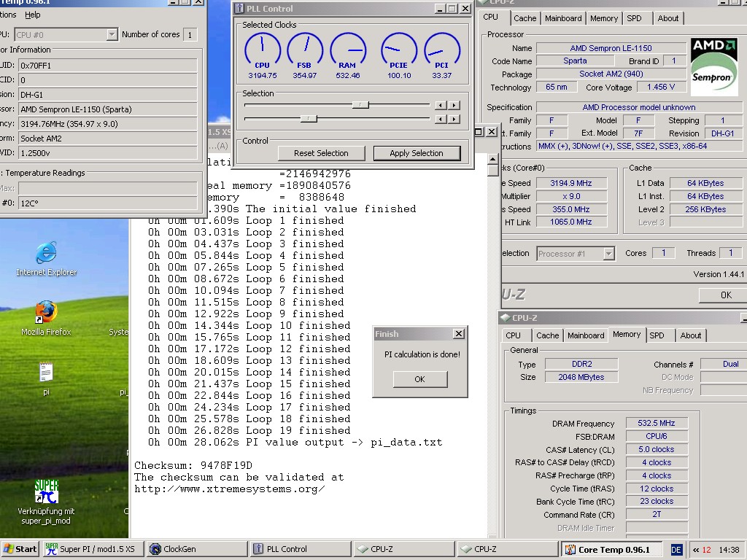Switch to PLL Control from the taskbar
This screenshot has width=747, height=560.
pyautogui.click(x=300, y=549)
